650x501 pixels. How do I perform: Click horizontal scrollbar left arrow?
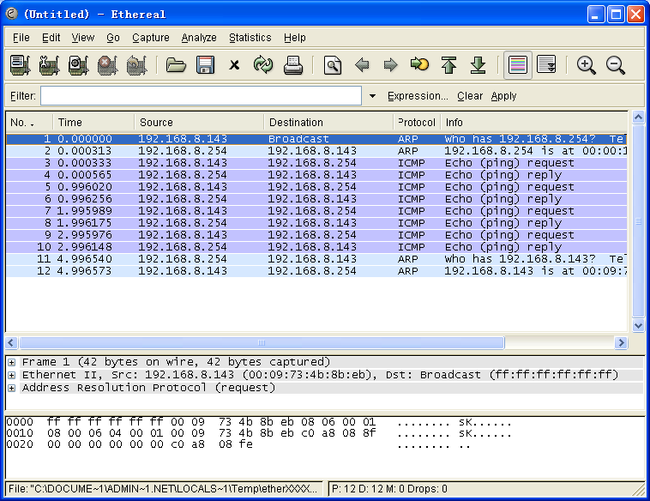click(x=11, y=343)
